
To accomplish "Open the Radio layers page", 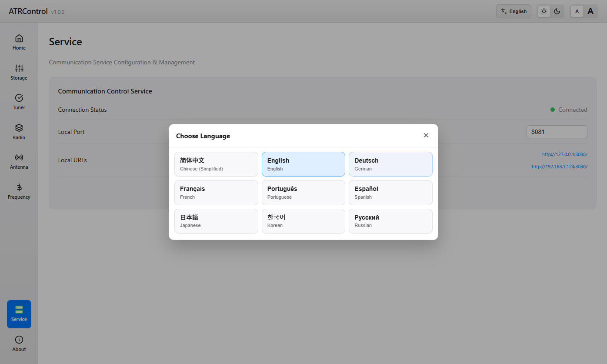I will click(19, 132).
